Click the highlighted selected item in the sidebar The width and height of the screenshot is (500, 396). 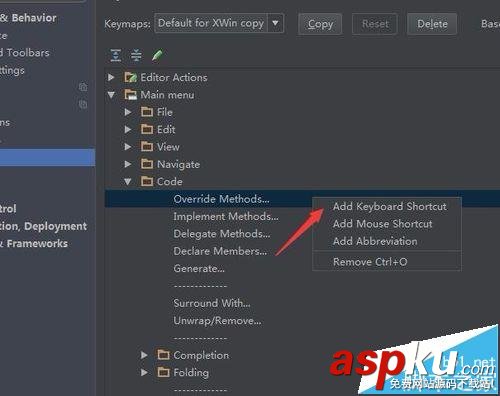[x=47, y=157]
